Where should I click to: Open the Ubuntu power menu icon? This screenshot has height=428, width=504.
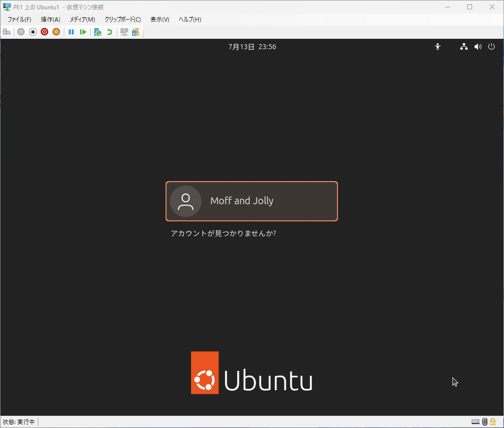491,47
